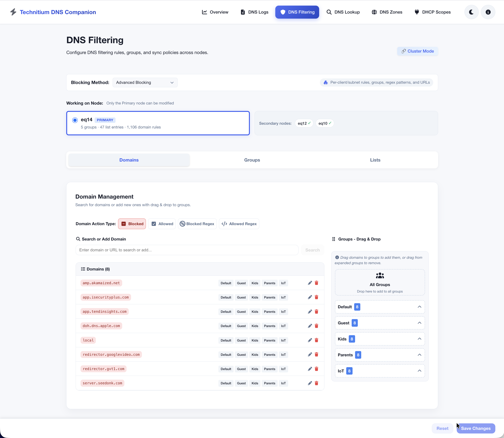Click the magnifier icon beside Search or Add Domain
The width and height of the screenshot is (504, 438).
point(78,239)
